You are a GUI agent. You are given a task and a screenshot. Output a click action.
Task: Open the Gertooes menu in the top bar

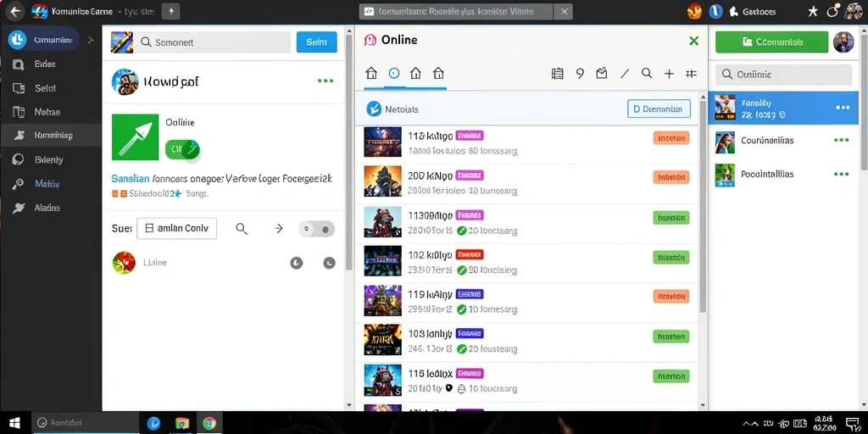click(753, 12)
